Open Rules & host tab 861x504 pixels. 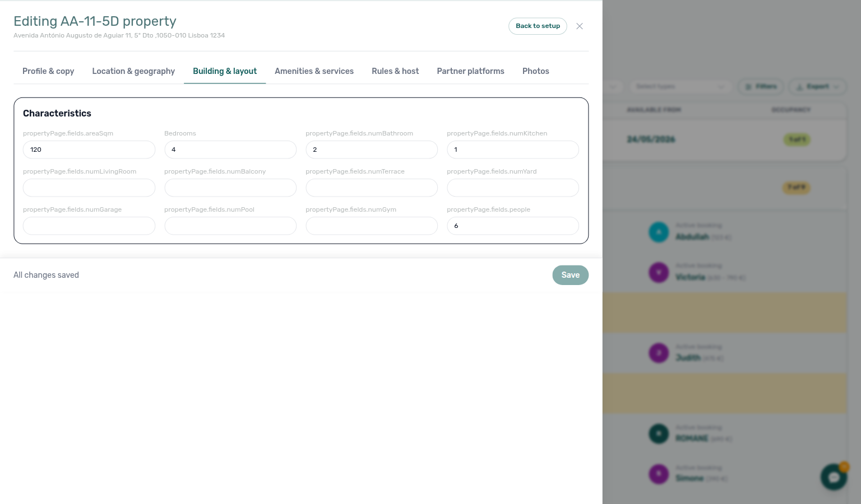pos(395,71)
